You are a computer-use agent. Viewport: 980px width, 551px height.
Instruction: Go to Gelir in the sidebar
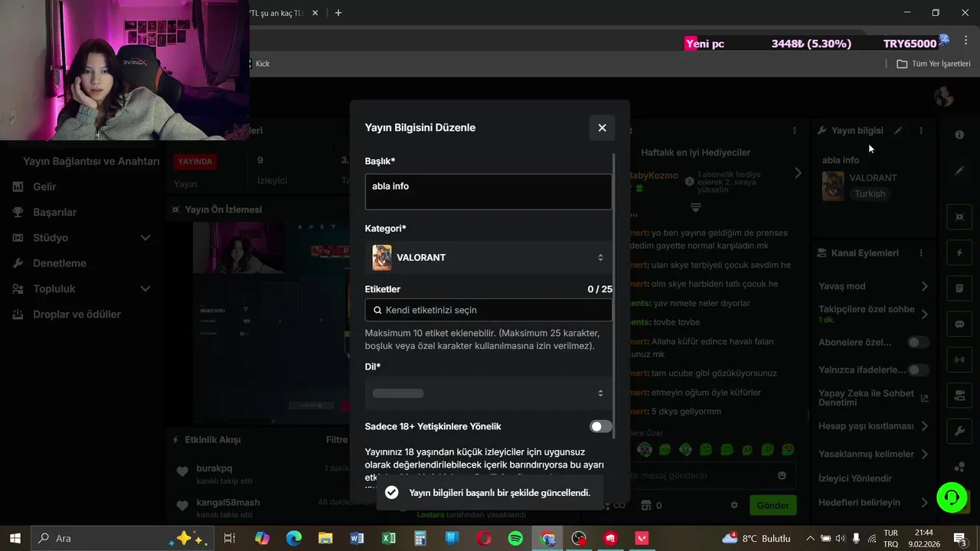click(44, 187)
